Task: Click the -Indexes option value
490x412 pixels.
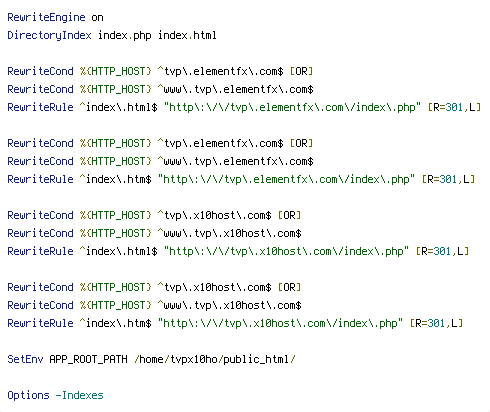Action: (x=79, y=395)
